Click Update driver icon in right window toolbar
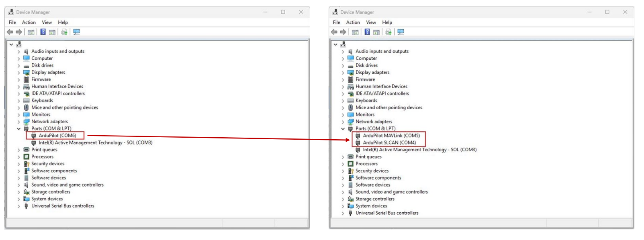 pyautogui.click(x=388, y=32)
